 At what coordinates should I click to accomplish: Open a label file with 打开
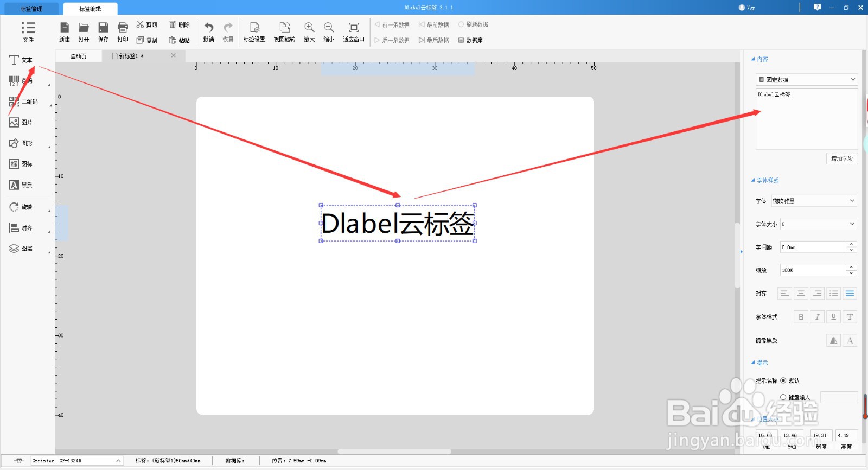(84, 32)
